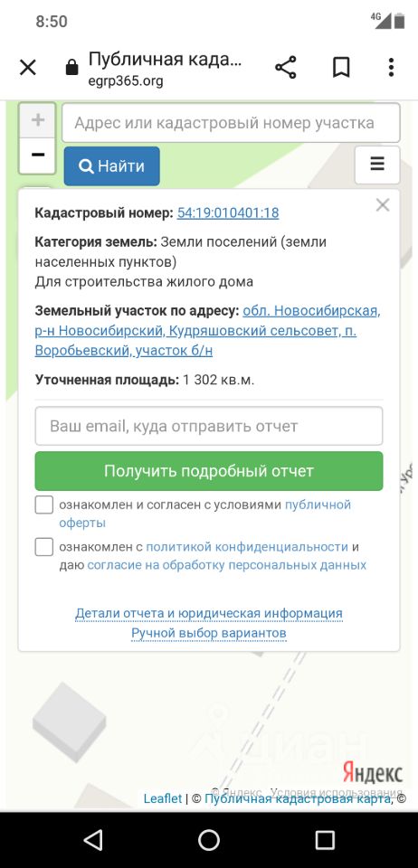Open the политикой конфиденциальности link
418x868 pixels.
click(247, 547)
